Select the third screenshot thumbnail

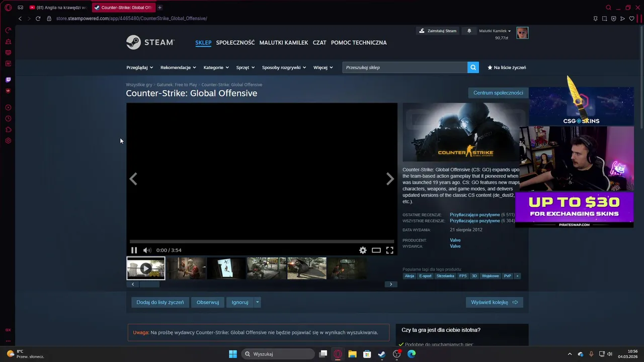pos(266,268)
